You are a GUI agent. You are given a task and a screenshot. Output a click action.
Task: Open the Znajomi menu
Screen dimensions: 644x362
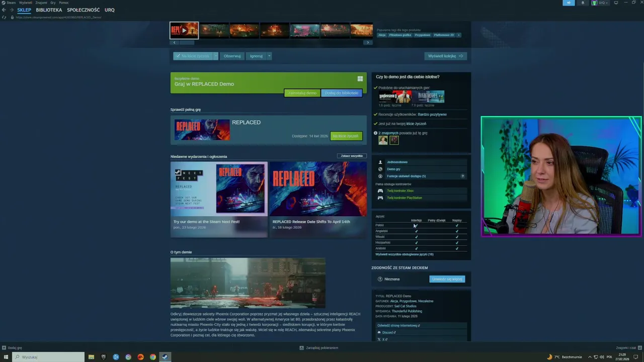tap(41, 3)
